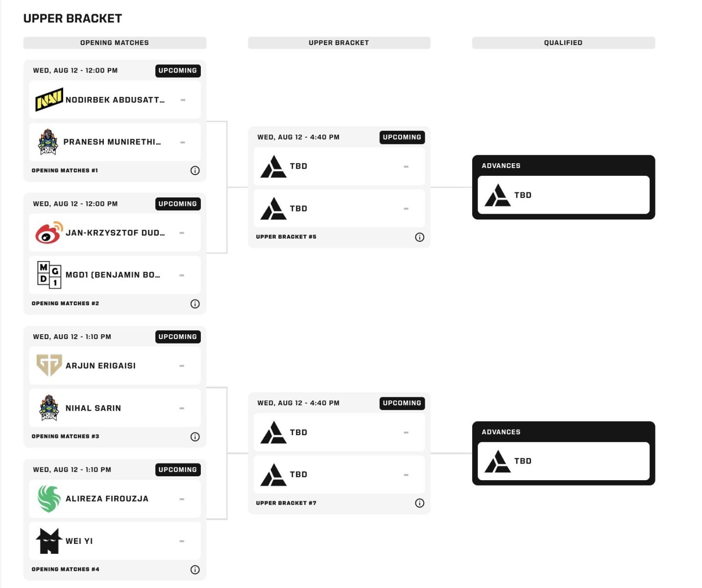702x588 pixels.
Task: Open info icon for Opening Matches #4
Action: pos(195,569)
